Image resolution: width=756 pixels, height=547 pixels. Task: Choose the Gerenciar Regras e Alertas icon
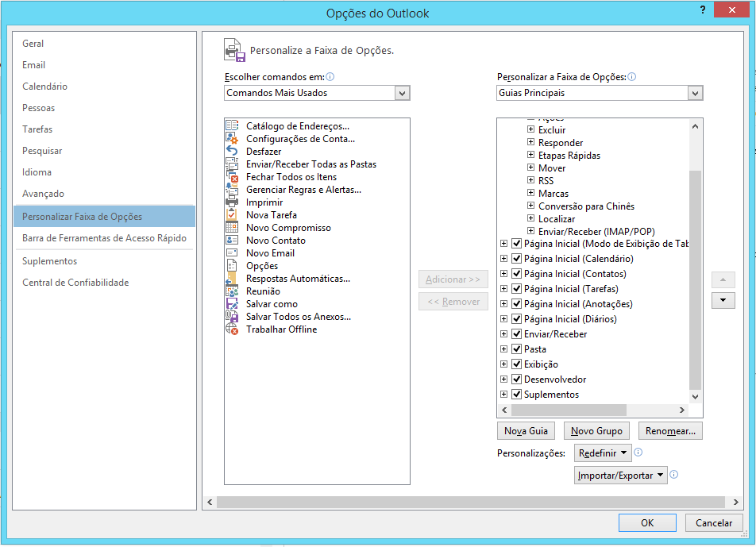232,190
